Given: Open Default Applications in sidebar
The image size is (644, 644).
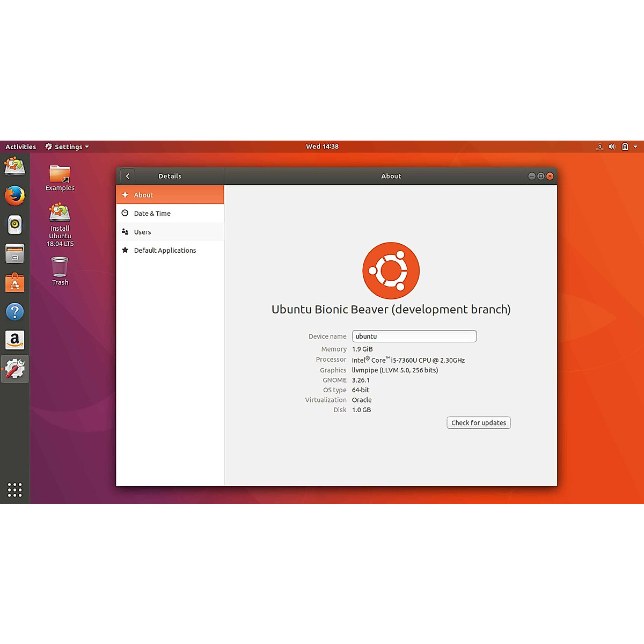Looking at the screenshot, I should pyautogui.click(x=165, y=251).
